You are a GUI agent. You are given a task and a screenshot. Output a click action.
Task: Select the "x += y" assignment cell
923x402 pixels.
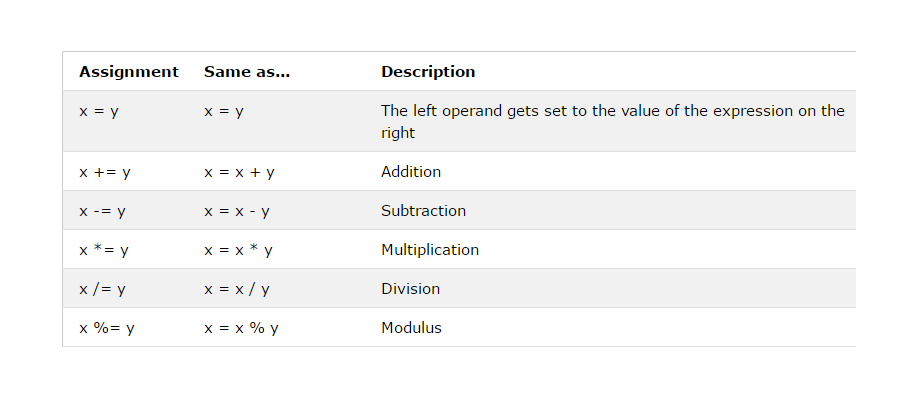(105, 172)
